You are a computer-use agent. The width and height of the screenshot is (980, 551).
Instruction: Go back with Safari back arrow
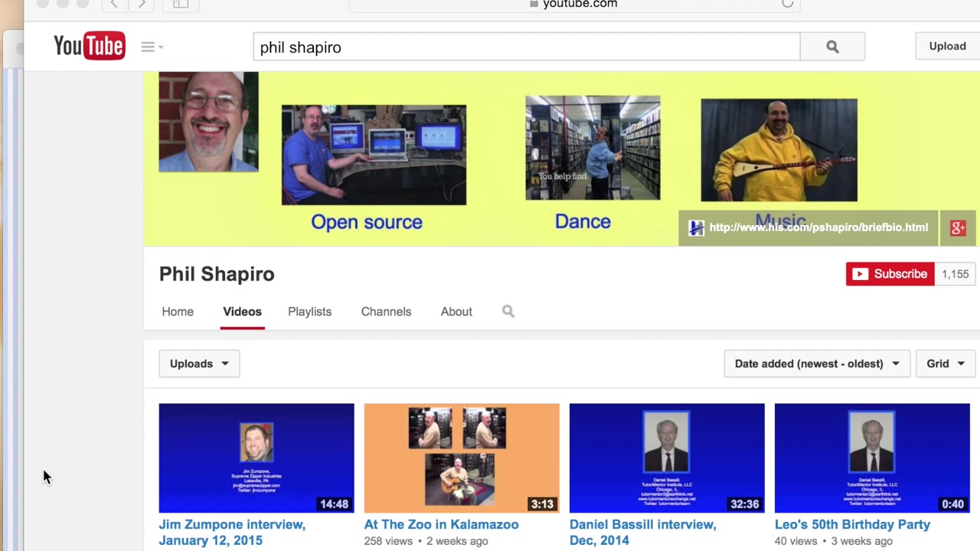114,4
